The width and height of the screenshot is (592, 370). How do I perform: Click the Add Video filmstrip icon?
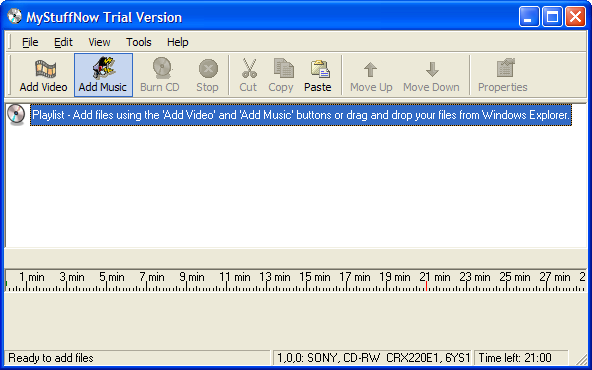pos(45,68)
